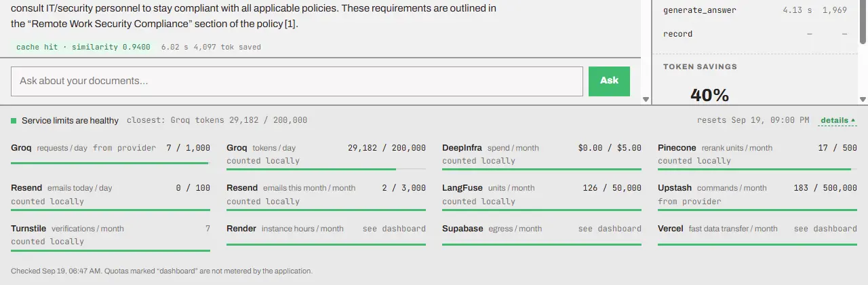Click the Upstash commands progress bar

pyautogui.click(x=757, y=210)
